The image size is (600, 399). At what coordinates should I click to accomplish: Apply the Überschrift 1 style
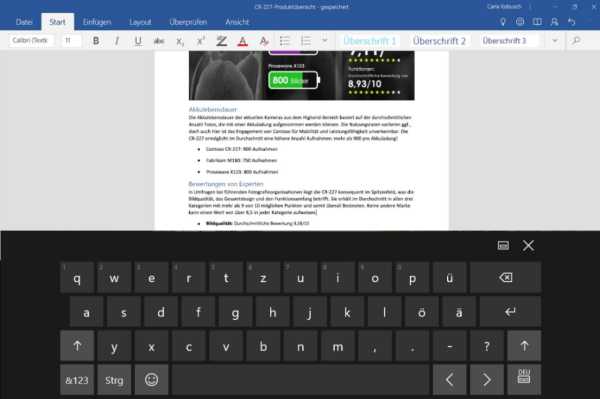(x=369, y=41)
